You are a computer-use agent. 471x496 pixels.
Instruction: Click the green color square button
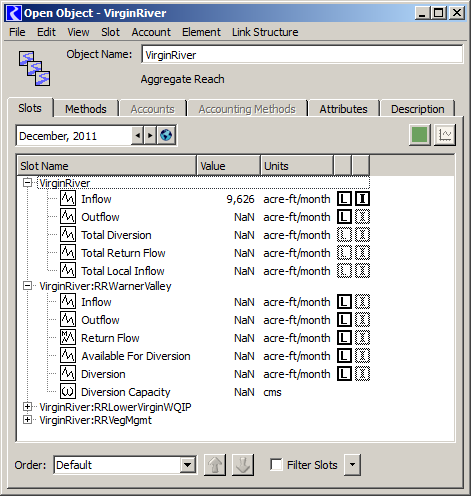click(x=420, y=135)
